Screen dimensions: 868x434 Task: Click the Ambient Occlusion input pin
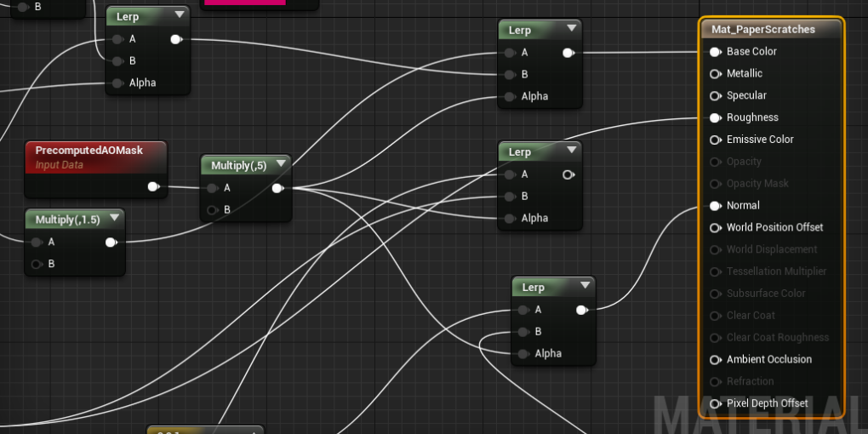[715, 360]
